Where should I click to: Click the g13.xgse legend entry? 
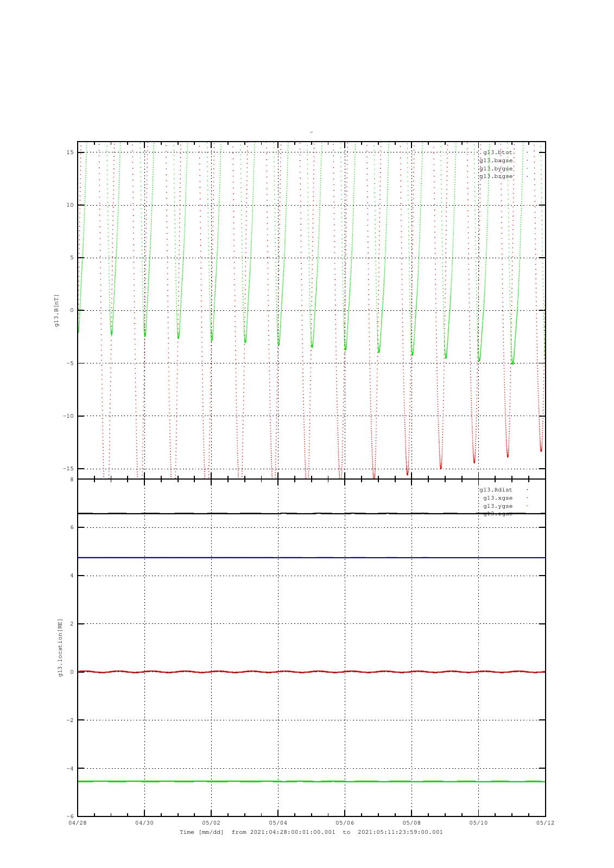click(498, 498)
